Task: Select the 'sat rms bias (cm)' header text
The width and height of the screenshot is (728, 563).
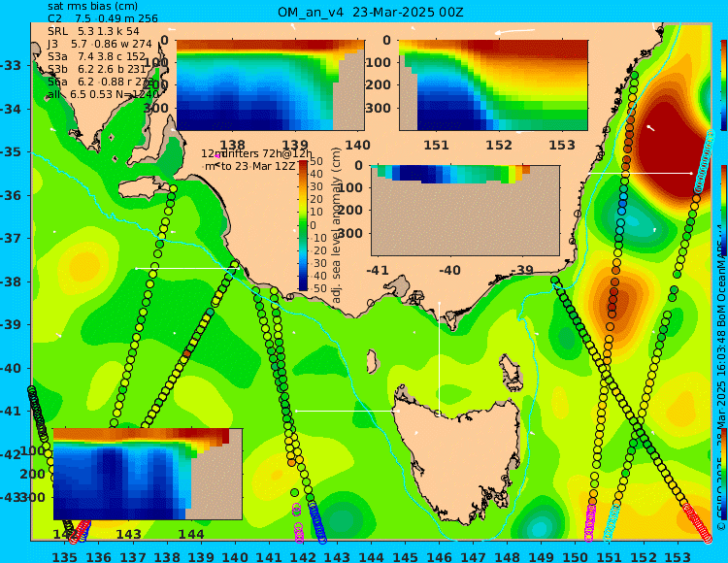Action: tap(92, 6)
